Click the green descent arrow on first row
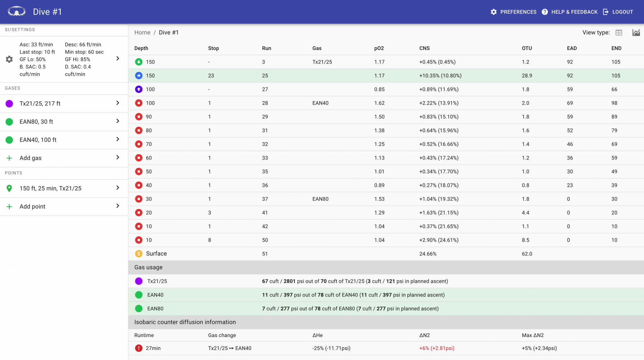Viewport: 644px width, 360px height. (x=139, y=62)
